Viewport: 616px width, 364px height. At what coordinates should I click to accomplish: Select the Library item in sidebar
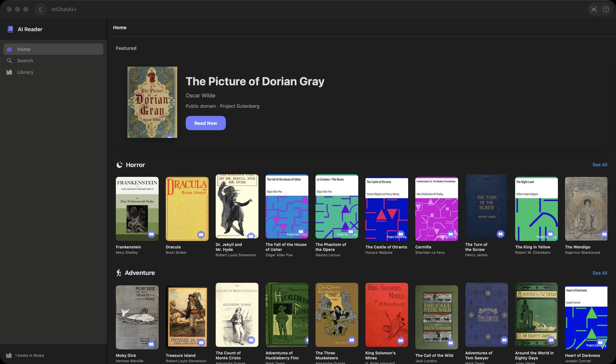point(53,72)
